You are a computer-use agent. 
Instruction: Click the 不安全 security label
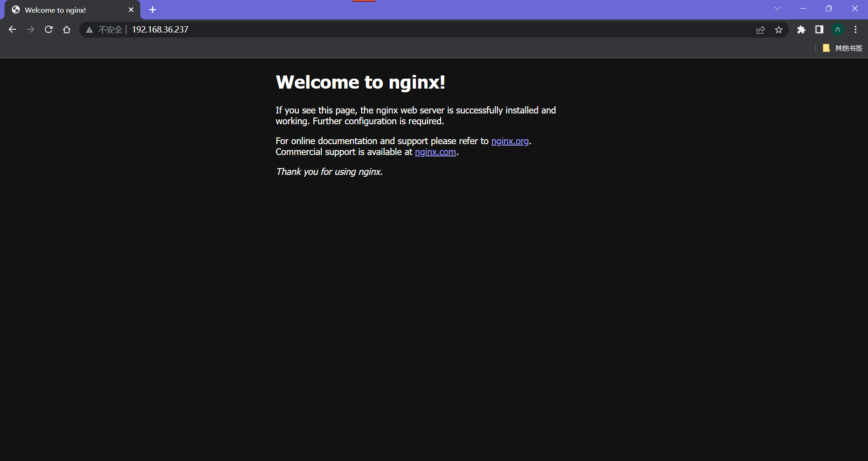(110, 30)
